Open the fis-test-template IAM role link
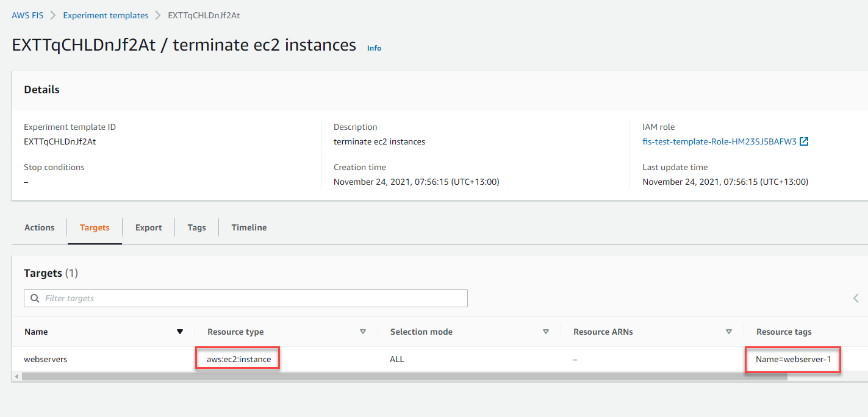The height and width of the screenshot is (417, 868). [719, 141]
